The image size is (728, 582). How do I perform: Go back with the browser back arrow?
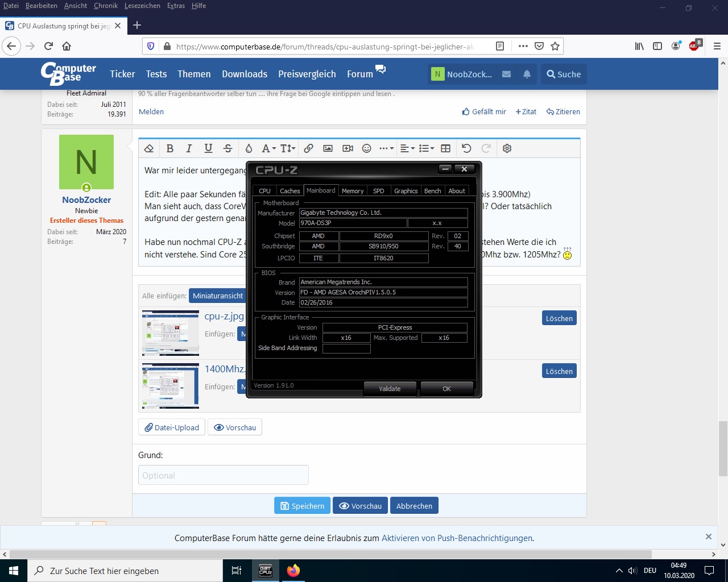pyautogui.click(x=11, y=46)
